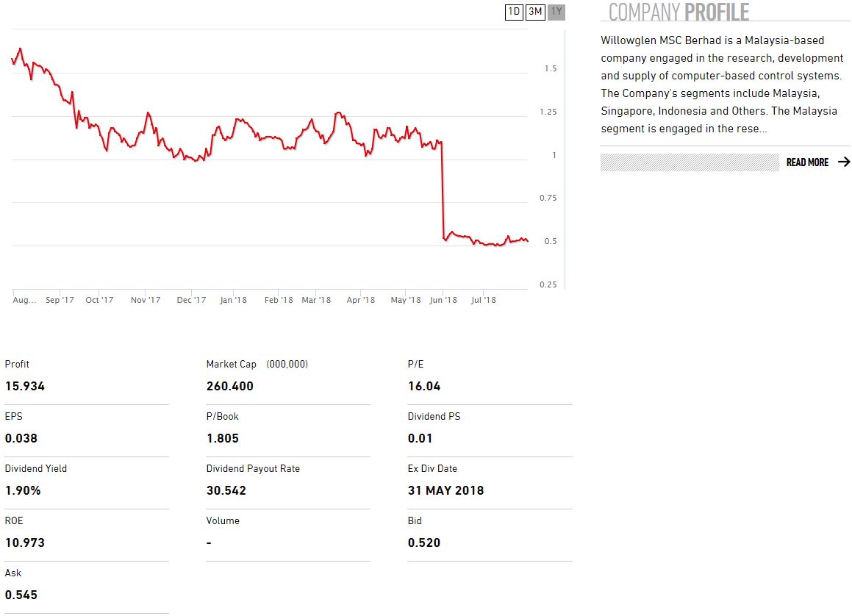Click the Sep '17 label on the chart axis
852x616 pixels.
[60, 300]
